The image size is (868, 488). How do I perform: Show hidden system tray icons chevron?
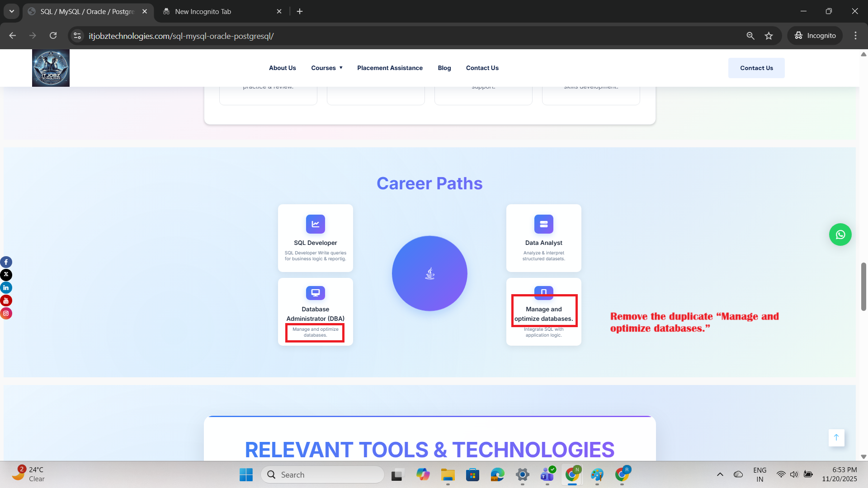click(720, 474)
